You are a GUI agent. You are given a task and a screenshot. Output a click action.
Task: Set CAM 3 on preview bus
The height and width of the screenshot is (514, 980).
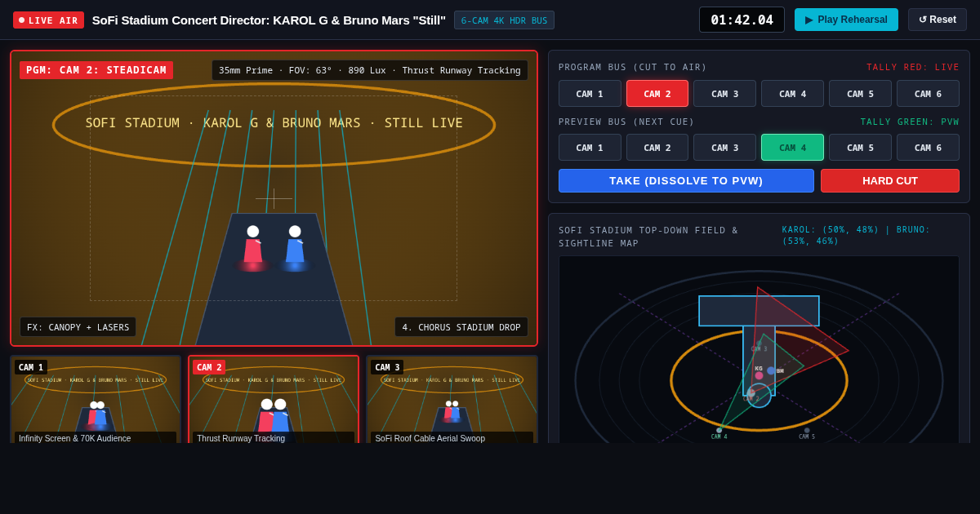tap(724, 148)
